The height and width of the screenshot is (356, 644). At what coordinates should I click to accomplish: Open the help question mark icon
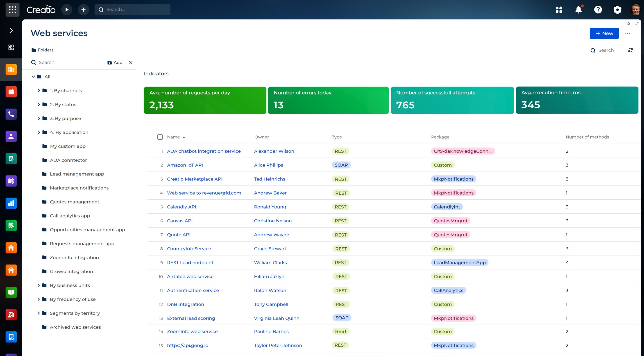pyautogui.click(x=598, y=9)
